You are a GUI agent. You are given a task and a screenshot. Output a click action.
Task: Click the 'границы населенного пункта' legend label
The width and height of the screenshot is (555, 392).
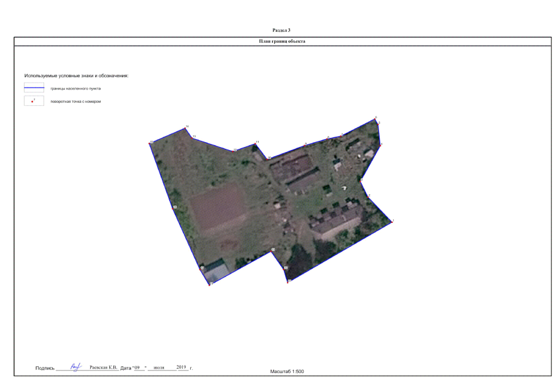point(75,88)
